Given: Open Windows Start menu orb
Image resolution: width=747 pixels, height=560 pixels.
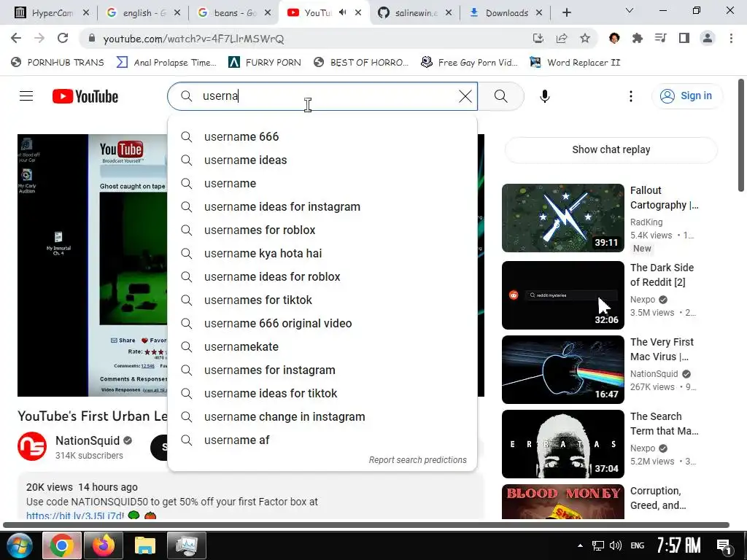Looking at the screenshot, I should pyautogui.click(x=20, y=545).
